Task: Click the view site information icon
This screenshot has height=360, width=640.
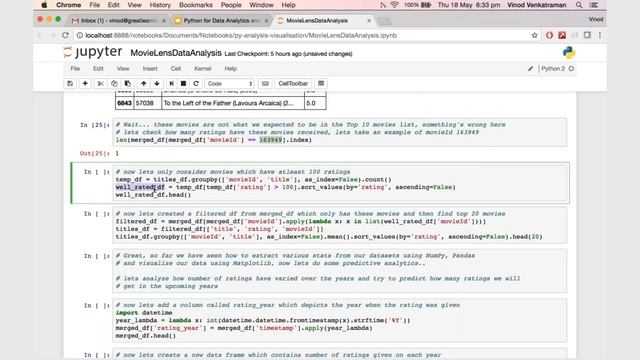Action: point(80,36)
